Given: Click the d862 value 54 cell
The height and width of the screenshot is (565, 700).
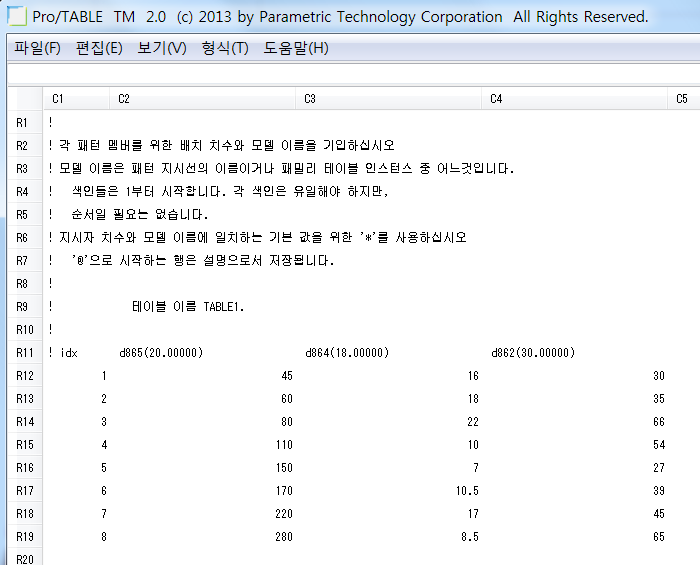Looking at the screenshot, I should coord(659,445).
